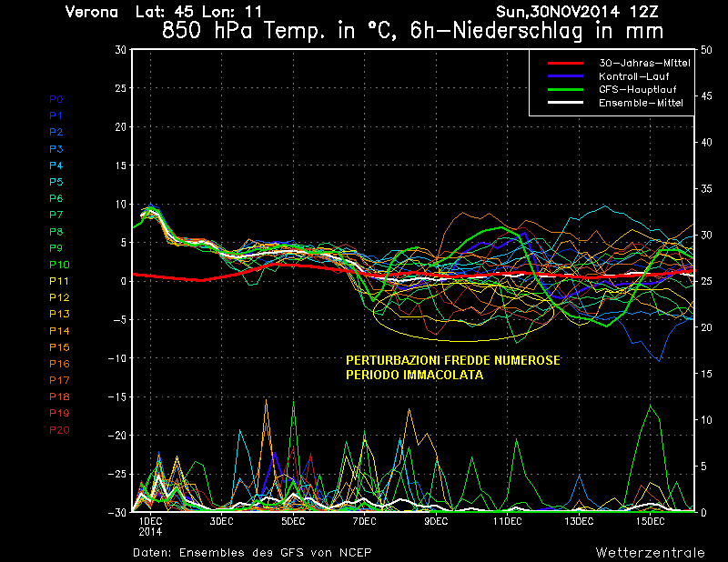Click the P0 ensemble member label
Screen dimensions: 728x562
point(56,99)
